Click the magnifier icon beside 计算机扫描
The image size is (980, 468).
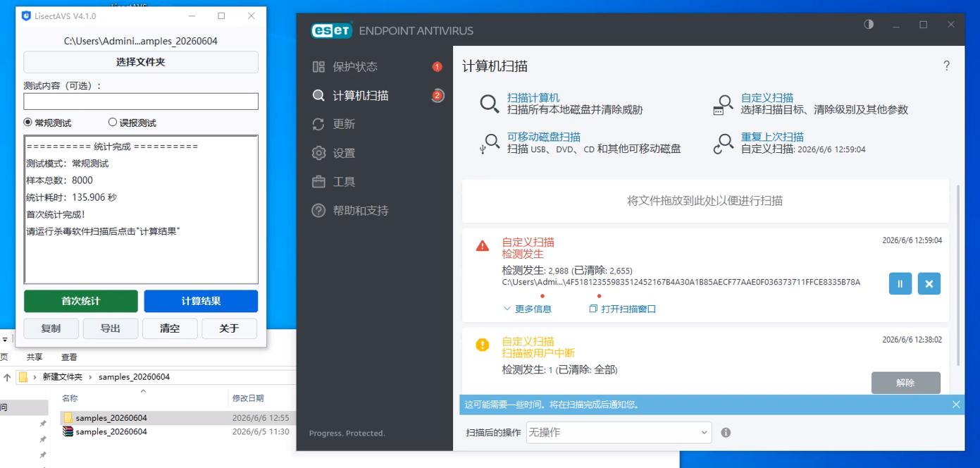(318, 96)
